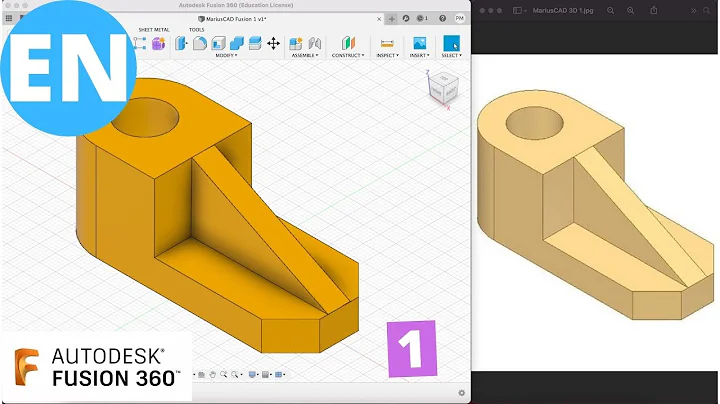
Task: Select the Fillet tool icon
Action: pyautogui.click(x=200, y=44)
